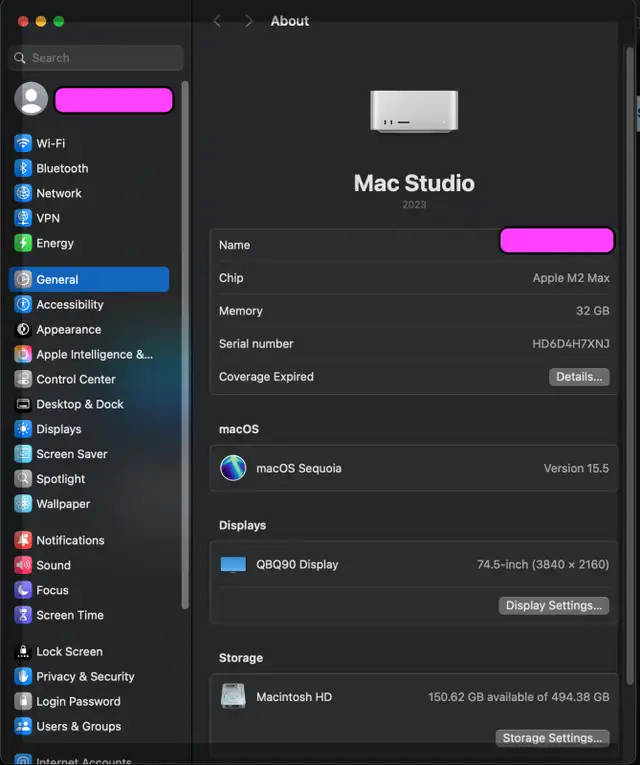This screenshot has height=765, width=640.
Task: Open the Displays sun icon
Action: point(23,429)
